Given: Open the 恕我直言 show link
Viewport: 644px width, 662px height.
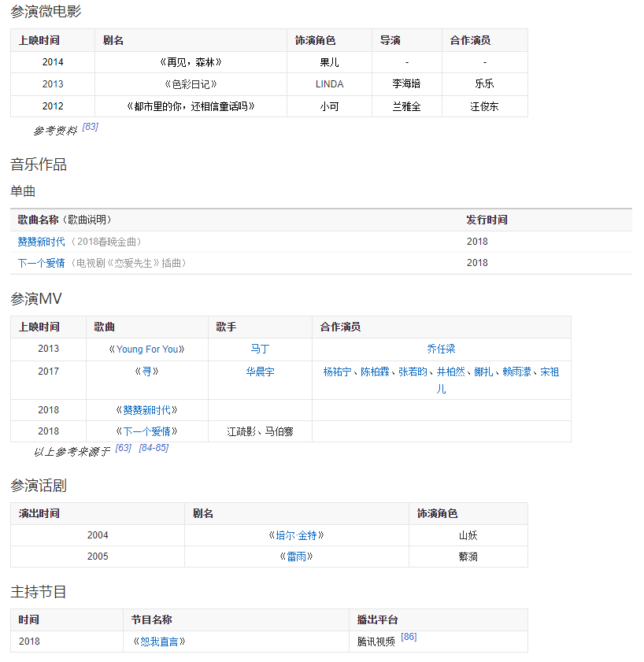Looking at the screenshot, I should click(159, 642).
